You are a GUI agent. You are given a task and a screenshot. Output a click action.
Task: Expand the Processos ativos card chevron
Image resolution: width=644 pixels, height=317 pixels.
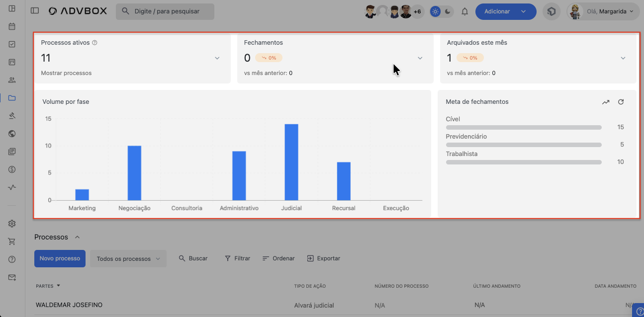click(217, 58)
